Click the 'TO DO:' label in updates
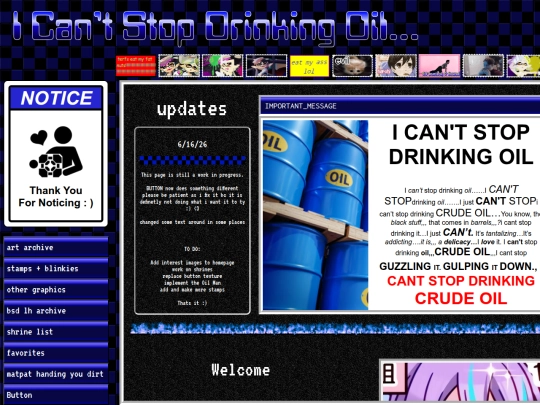This screenshot has height=405, width=540. click(192, 249)
